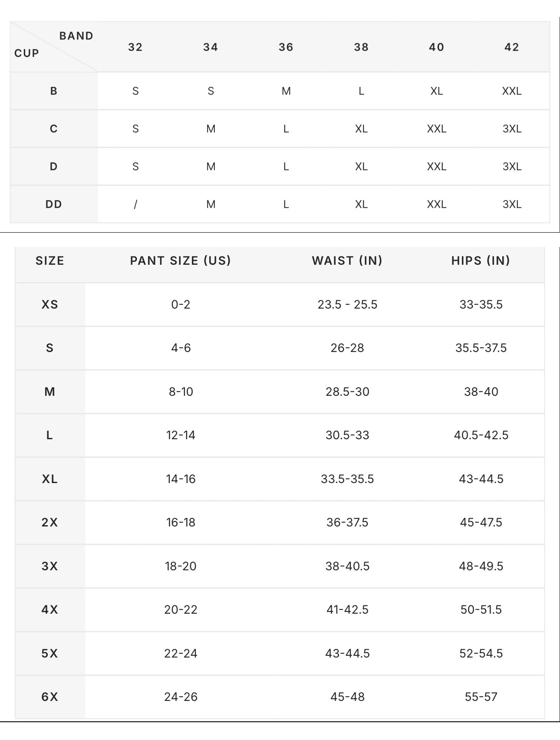Select the 4X size row label
This screenshot has height=740, width=560.
(x=50, y=610)
